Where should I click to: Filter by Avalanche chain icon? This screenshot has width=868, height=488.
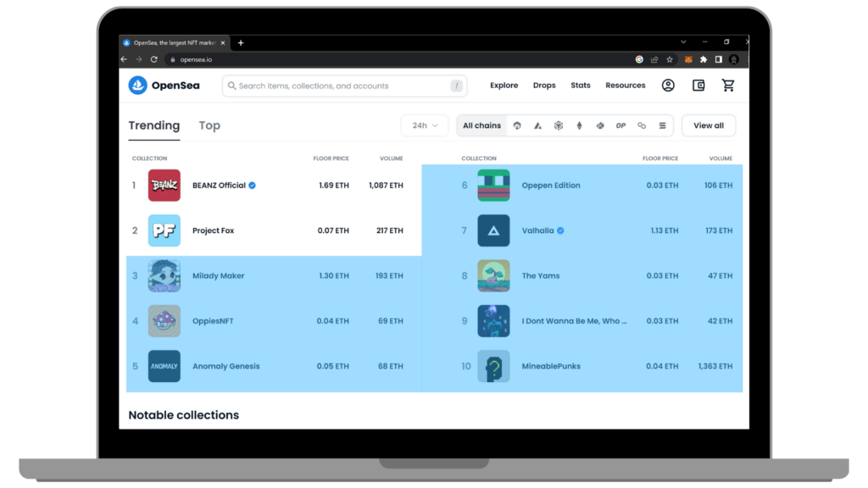pos(537,125)
